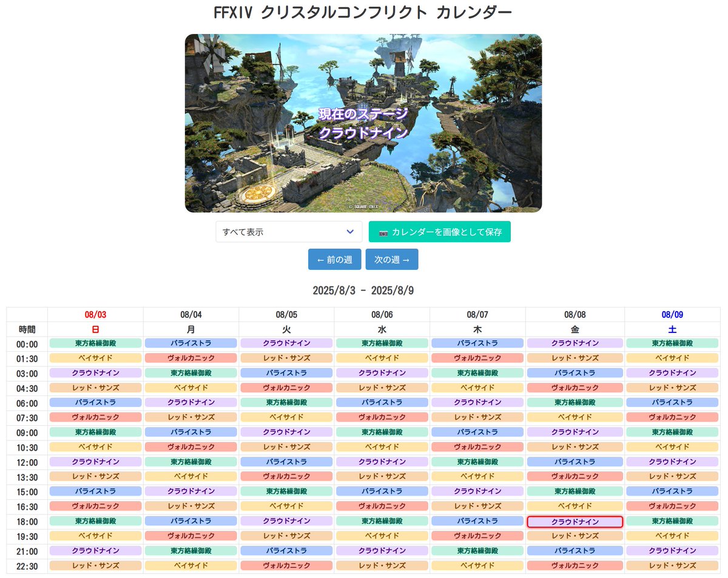This screenshot has height=578, width=728.
Task: Click パライストラ on Thursday at 18:00
Action: coord(477,521)
